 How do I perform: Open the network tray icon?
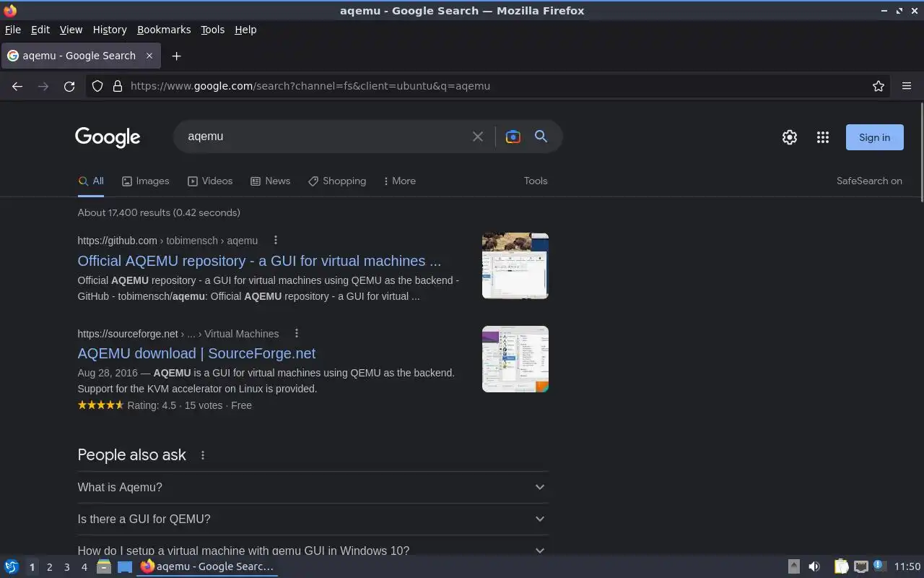pos(860,567)
